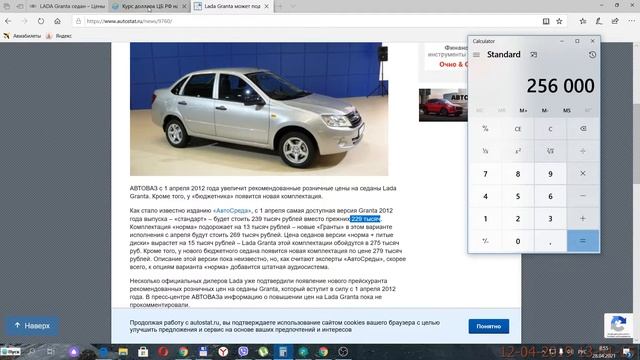This screenshot has width=640, height=360.
Task: Open reading view icon in address bar
Action: click(546, 21)
